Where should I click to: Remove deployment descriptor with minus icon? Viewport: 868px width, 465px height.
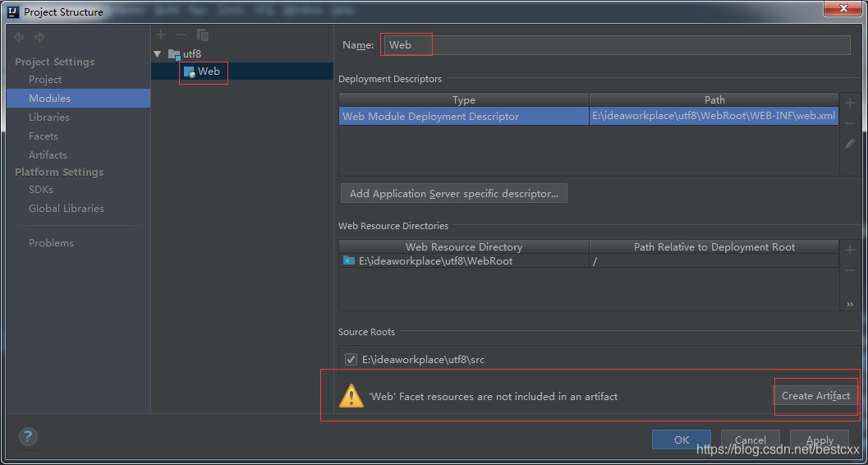(850, 123)
